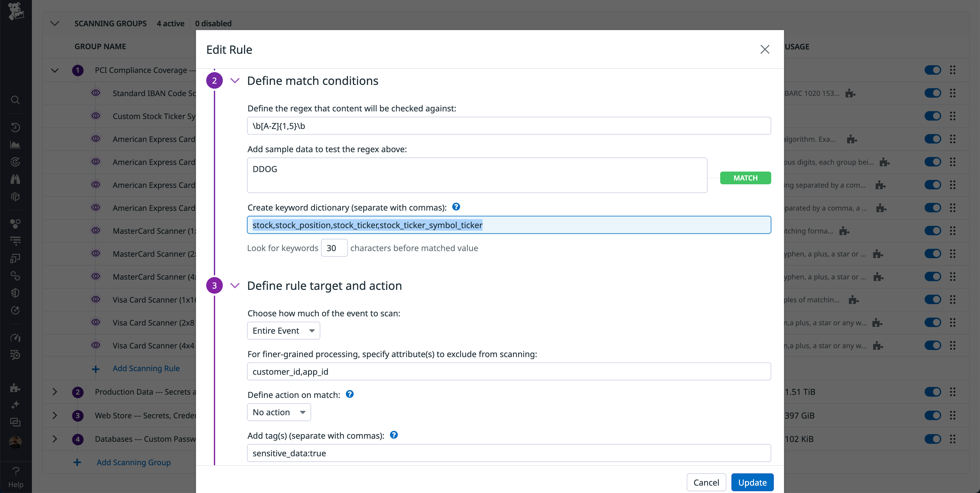Click the Update button

click(x=752, y=482)
